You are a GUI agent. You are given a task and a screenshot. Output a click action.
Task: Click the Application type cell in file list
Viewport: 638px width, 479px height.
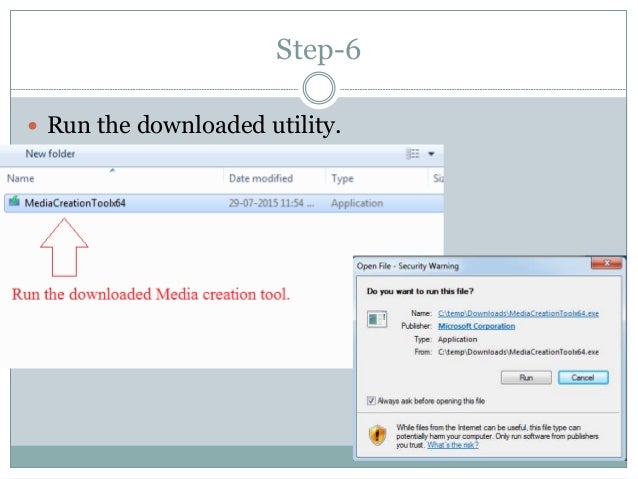357,203
